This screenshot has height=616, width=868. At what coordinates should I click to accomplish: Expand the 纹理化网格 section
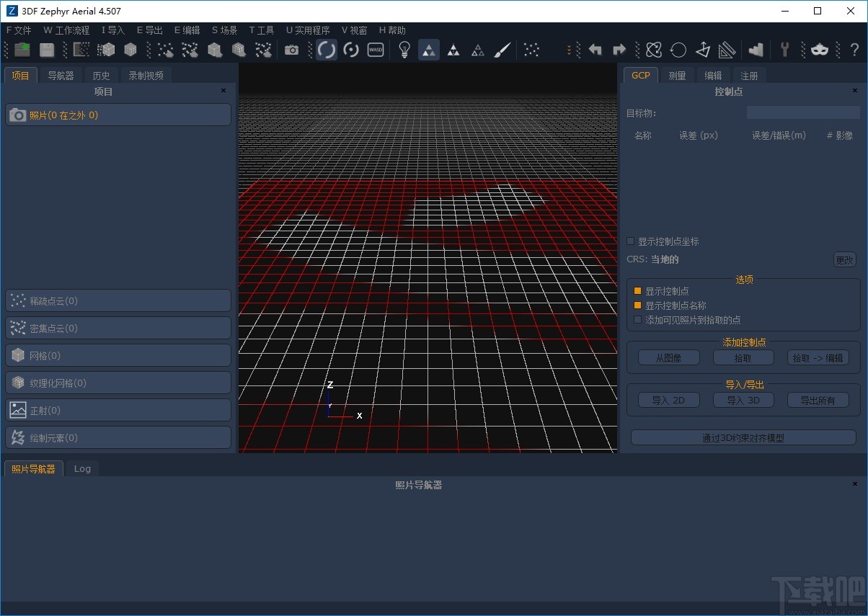click(x=118, y=383)
